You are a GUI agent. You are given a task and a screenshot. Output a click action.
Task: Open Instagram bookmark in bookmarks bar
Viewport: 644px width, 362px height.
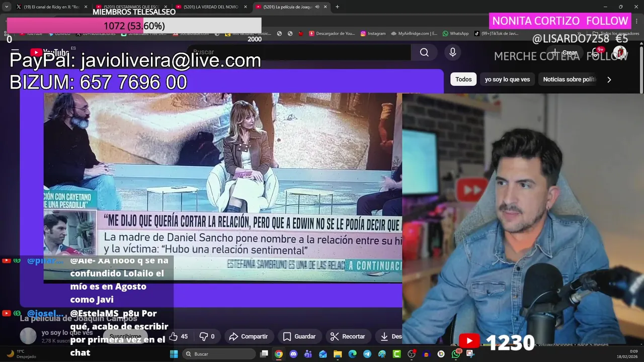pos(373,34)
